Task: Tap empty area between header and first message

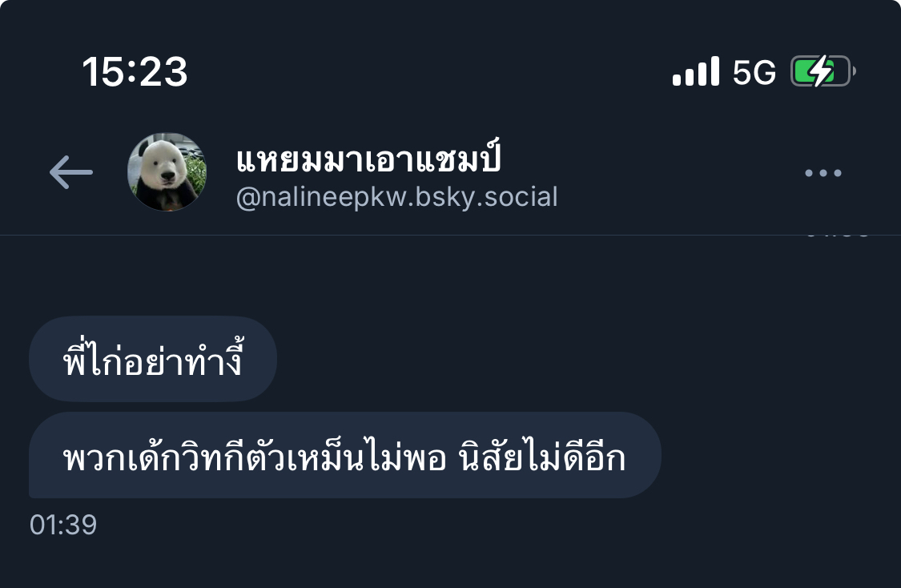Action: 450,276
